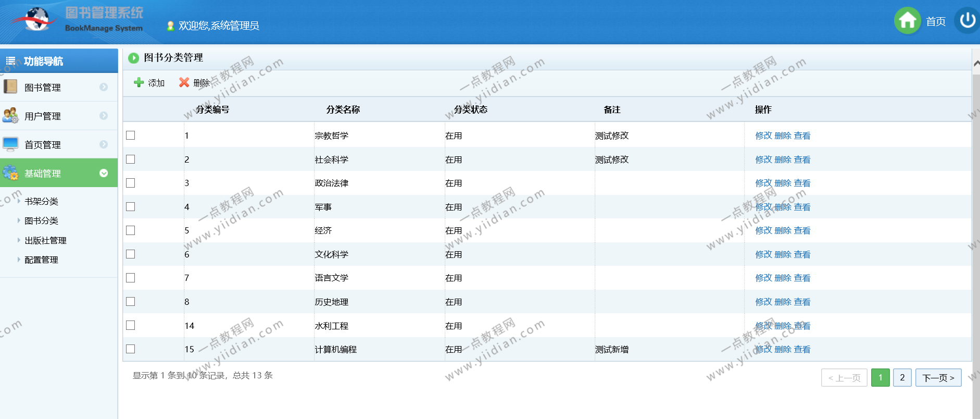The width and height of the screenshot is (980, 419).
Task: Click the 上一页 previous page button
Action: pyautogui.click(x=844, y=378)
